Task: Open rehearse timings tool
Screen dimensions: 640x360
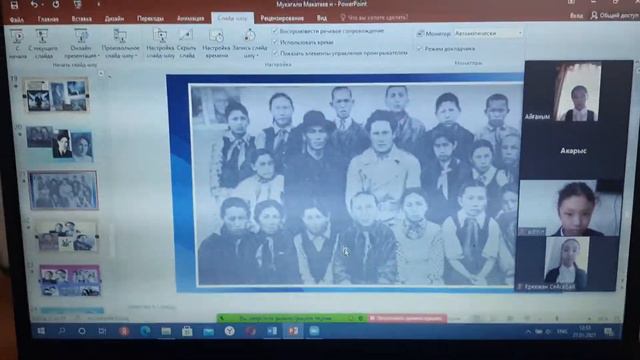Action: pyautogui.click(x=216, y=44)
